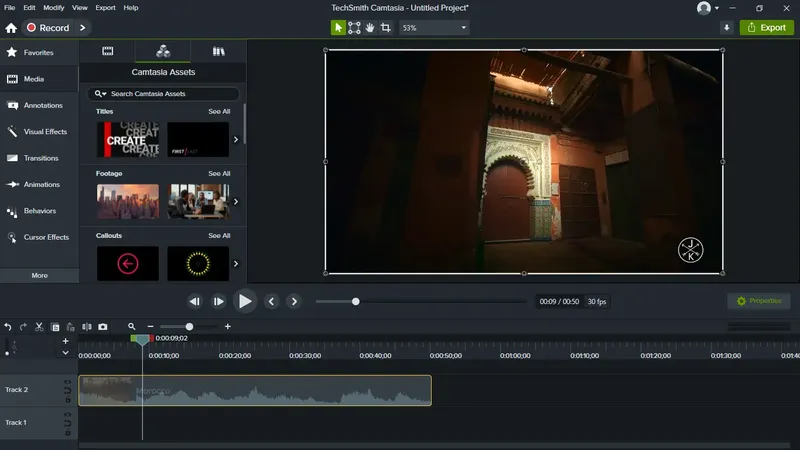Viewport: 800px width, 450px height.
Task: Click the Cut scissors icon
Action: (x=39, y=327)
